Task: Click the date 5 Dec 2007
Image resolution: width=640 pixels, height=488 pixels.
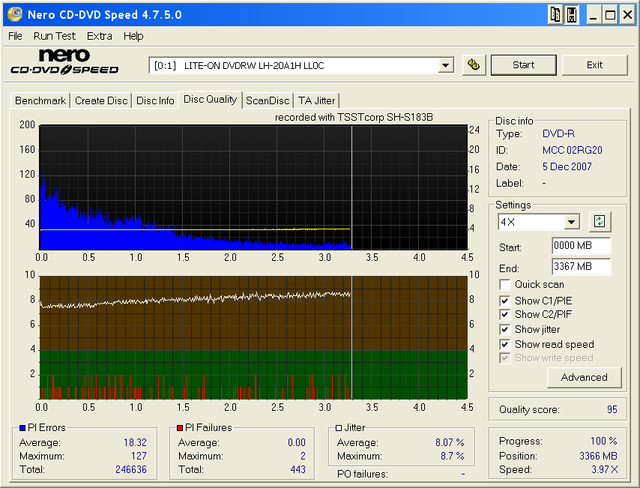Action: pos(567,166)
